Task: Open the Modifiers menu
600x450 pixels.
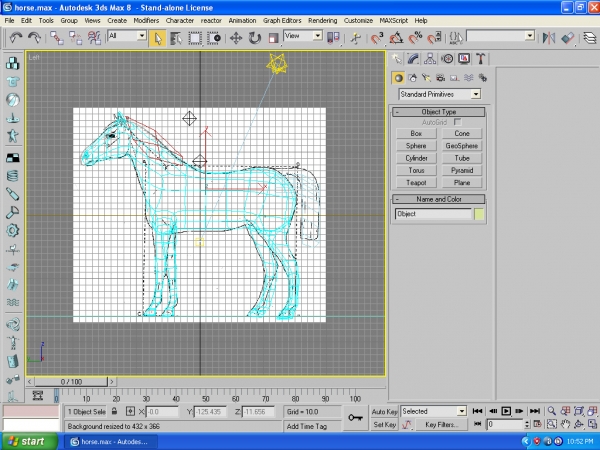Action: (x=146, y=21)
